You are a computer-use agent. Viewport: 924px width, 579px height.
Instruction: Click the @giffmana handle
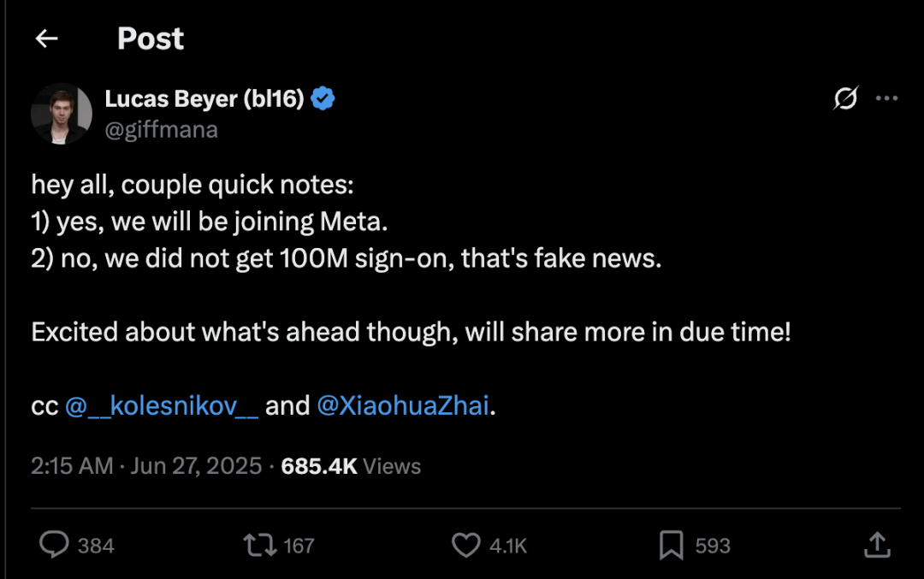tap(162, 130)
